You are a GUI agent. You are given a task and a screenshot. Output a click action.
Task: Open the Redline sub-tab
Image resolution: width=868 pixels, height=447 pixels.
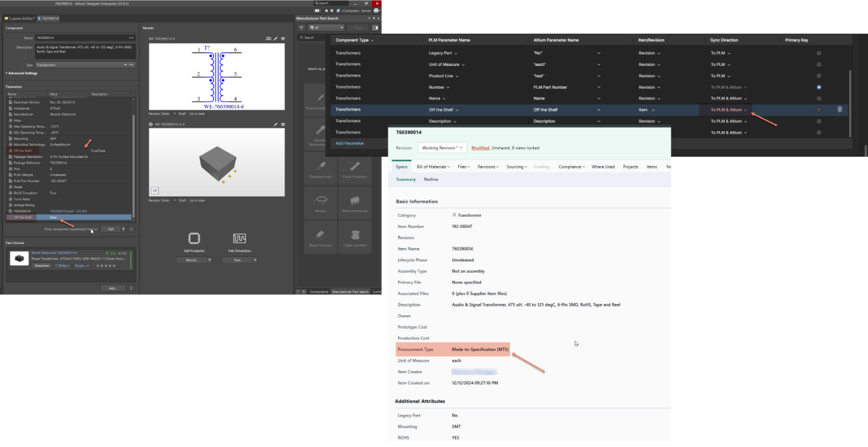click(431, 179)
